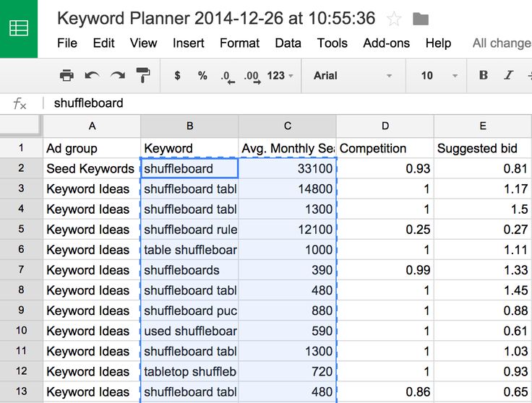Apply percent format to selection
Viewport: 532px width, 403px height.
click(x=202, y=75)
